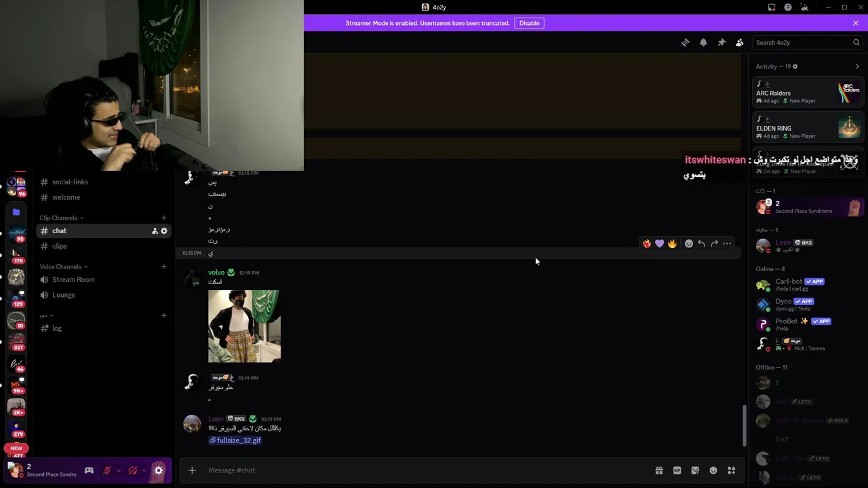
Task: Add the fire emoji reaction
Action: tap(672, 243)
